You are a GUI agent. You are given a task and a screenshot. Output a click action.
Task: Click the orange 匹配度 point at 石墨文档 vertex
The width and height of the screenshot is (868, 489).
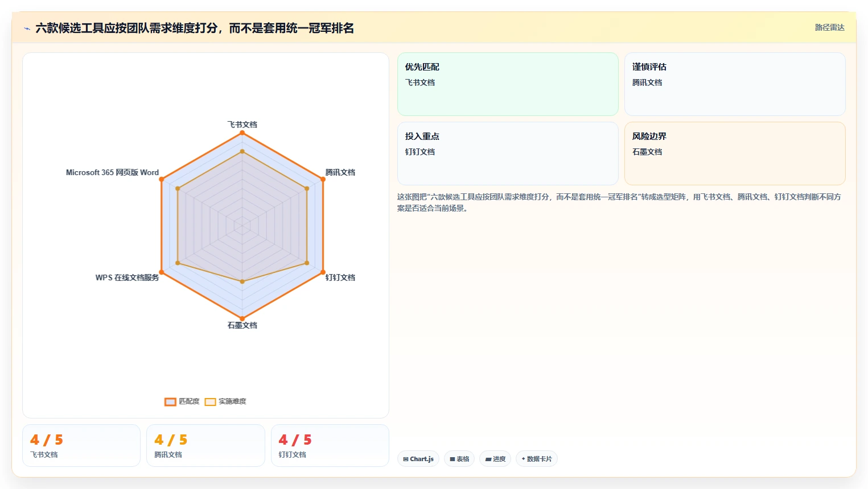(x=242, y=318)
